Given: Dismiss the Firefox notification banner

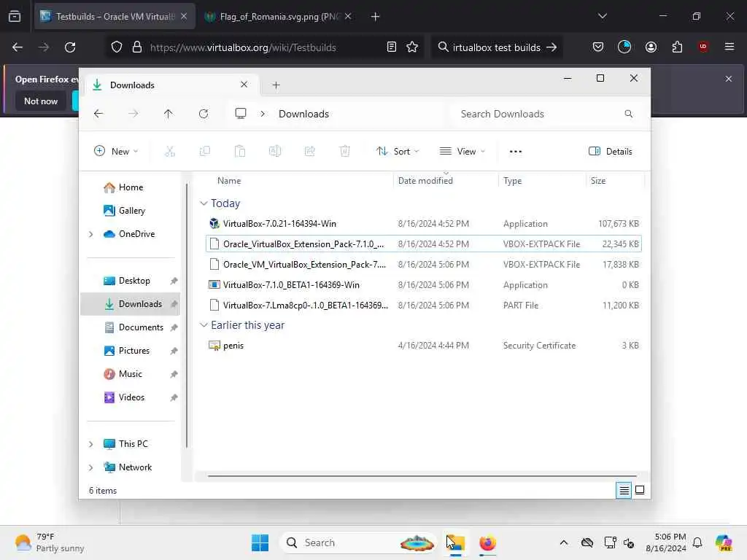Looking at the screenshot, I should tap(729, 79).
